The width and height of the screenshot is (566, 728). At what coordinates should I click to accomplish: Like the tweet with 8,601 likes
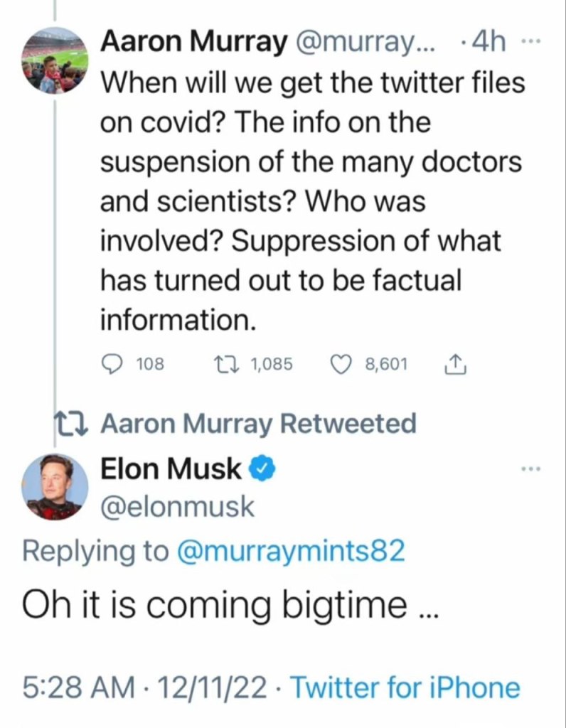[343, 365]
